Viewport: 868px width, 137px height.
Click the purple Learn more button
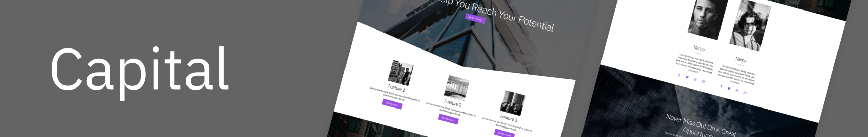tap(475, 19)
